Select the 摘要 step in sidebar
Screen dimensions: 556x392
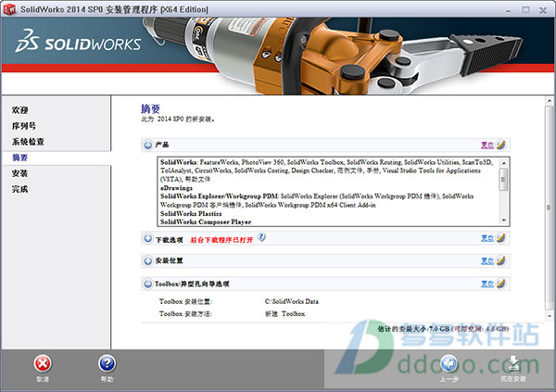pos(19,158)
